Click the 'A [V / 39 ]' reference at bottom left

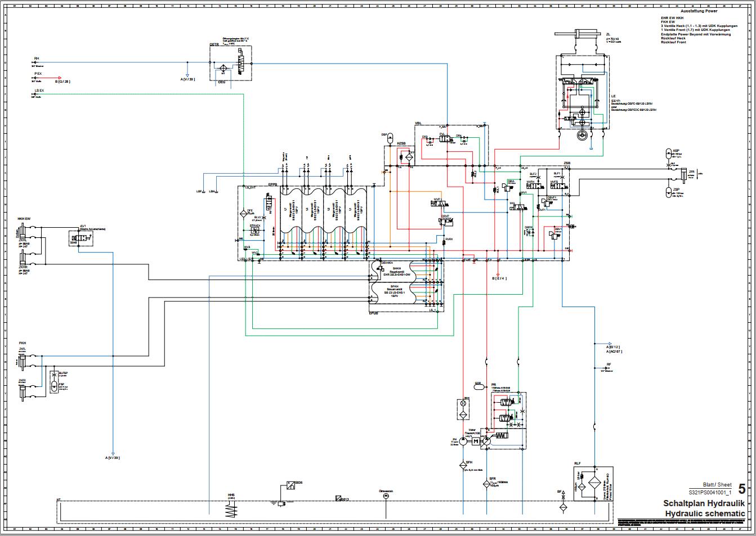click(113, 458)
